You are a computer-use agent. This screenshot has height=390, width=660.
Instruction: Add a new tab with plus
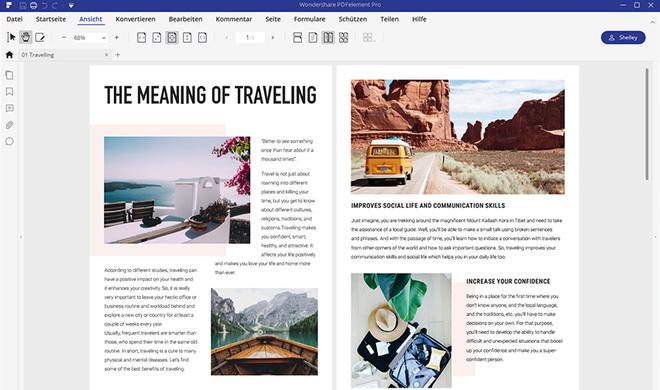coord(118,55)
